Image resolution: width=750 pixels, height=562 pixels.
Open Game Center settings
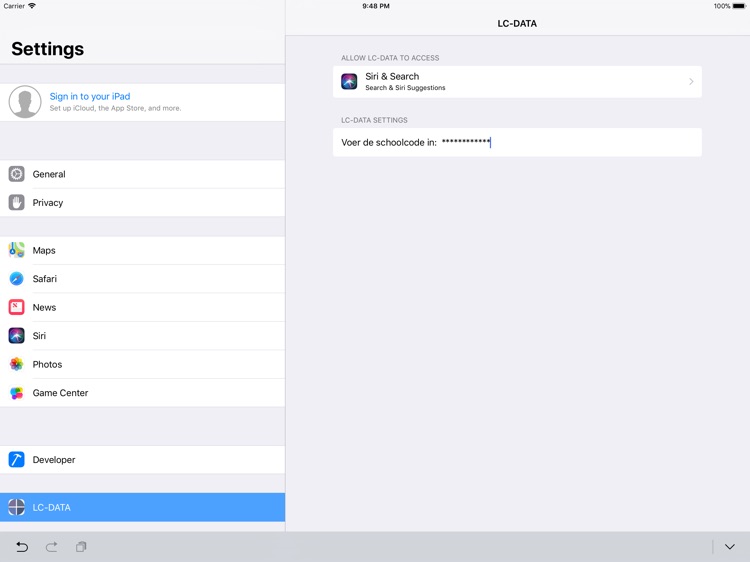click(143, 393)
